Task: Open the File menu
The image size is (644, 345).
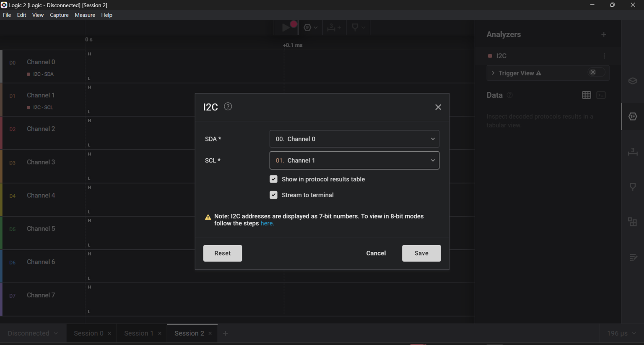Action: click(7, 15)
